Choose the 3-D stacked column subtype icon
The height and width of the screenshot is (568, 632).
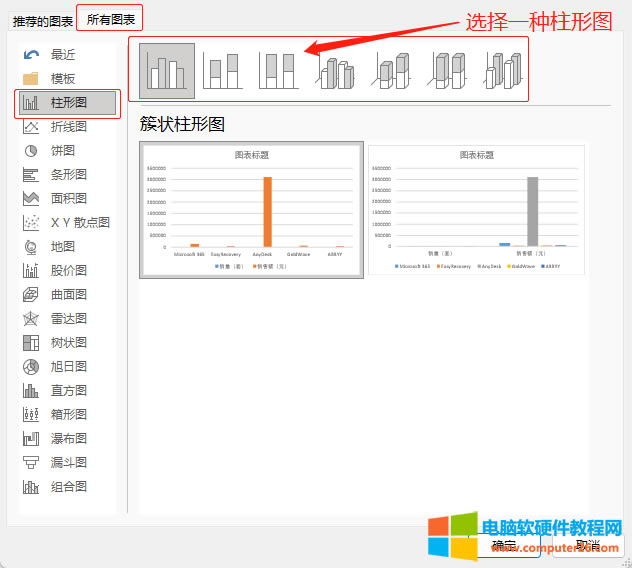pyautogui.click(x=391, y=72)
